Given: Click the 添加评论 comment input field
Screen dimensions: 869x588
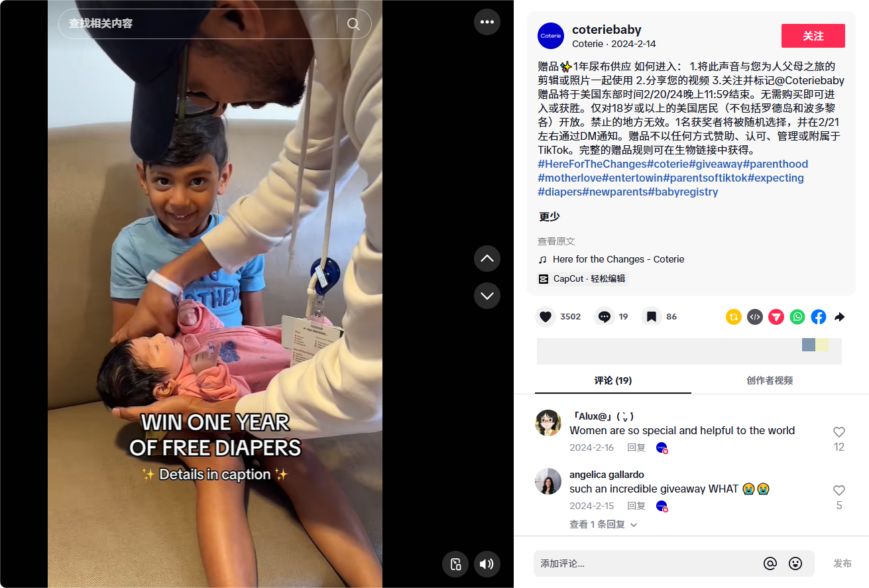Looking at the screenshot, I should tap(646, 563).
